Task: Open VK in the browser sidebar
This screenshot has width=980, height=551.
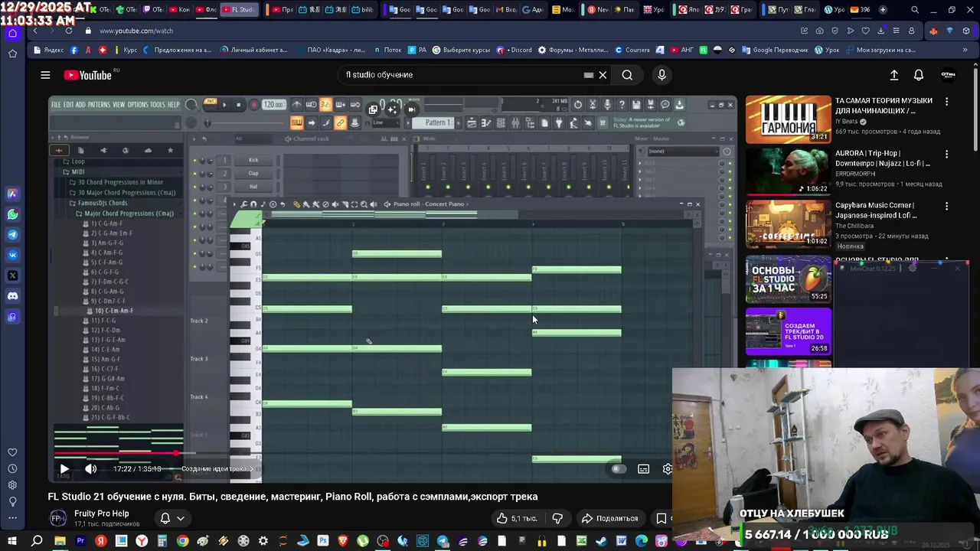Action: pyautogui.click(x=12, y=255)
